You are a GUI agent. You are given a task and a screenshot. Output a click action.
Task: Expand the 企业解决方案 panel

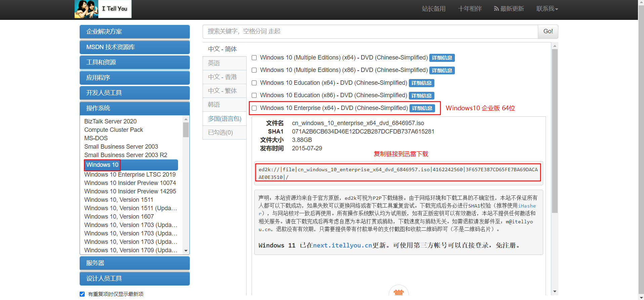click(x=135, y=32)
